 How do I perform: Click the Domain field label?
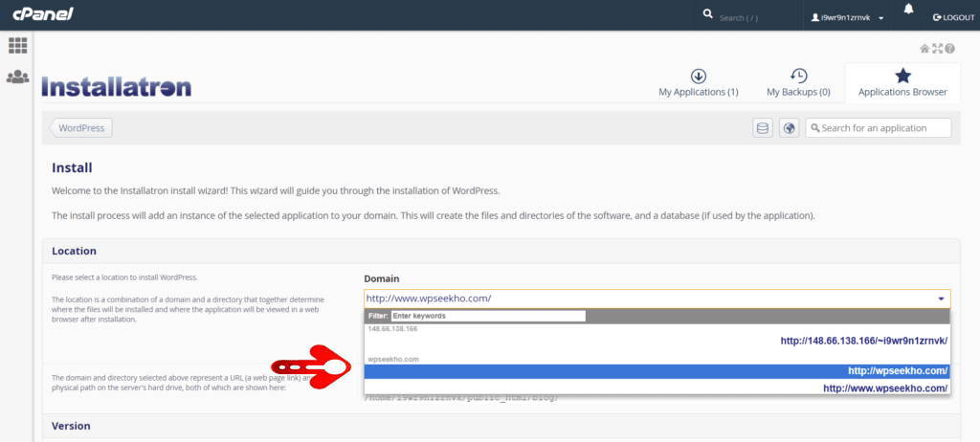[381, 278]
